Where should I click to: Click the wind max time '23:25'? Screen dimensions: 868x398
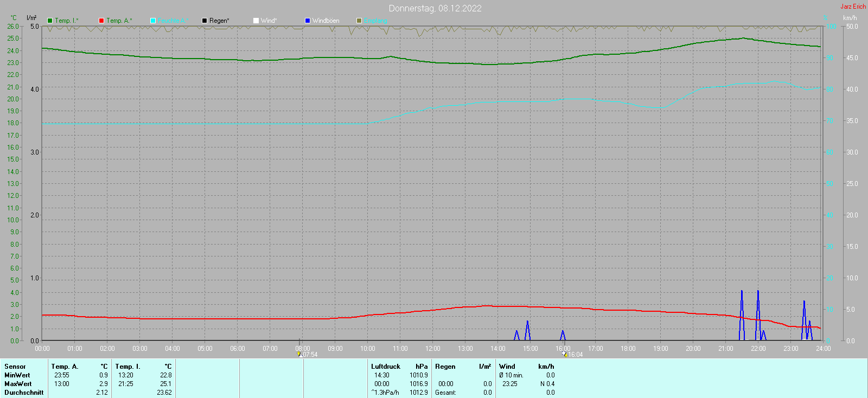pyautogui.click(x=510, y=384)
